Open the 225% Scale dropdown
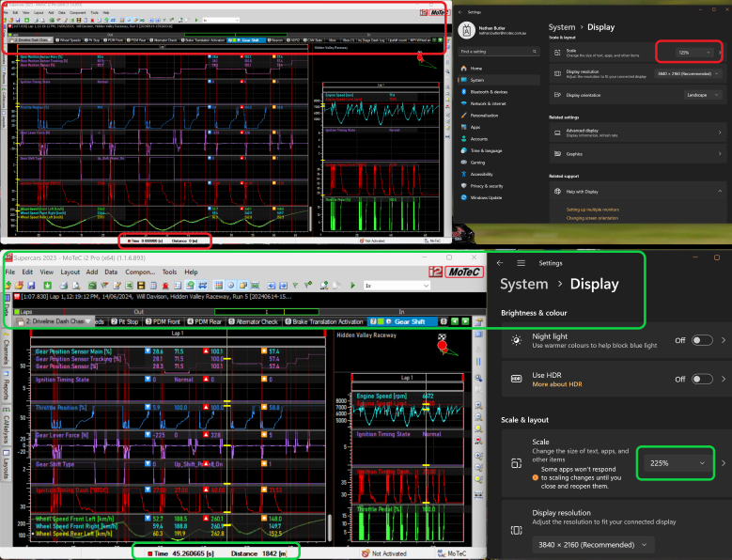 (x=676, y=463)
